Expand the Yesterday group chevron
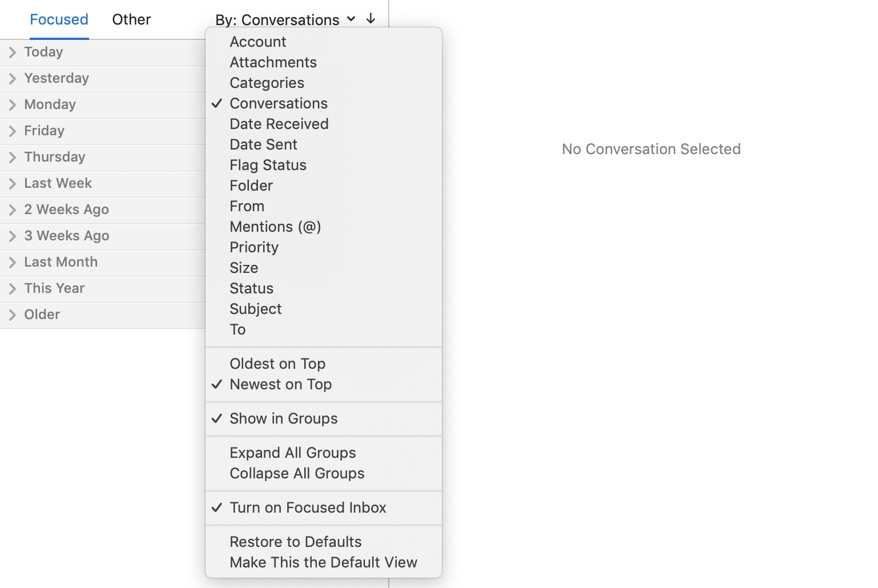The height and width of the screenshot is (588, 878). 12,79
